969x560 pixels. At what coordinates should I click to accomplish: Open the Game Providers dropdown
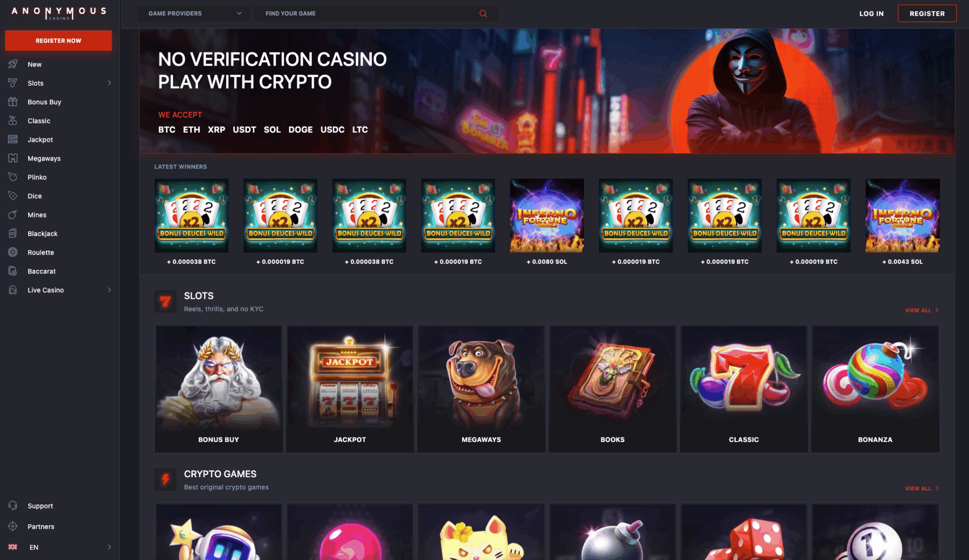[x=193, y=14]
